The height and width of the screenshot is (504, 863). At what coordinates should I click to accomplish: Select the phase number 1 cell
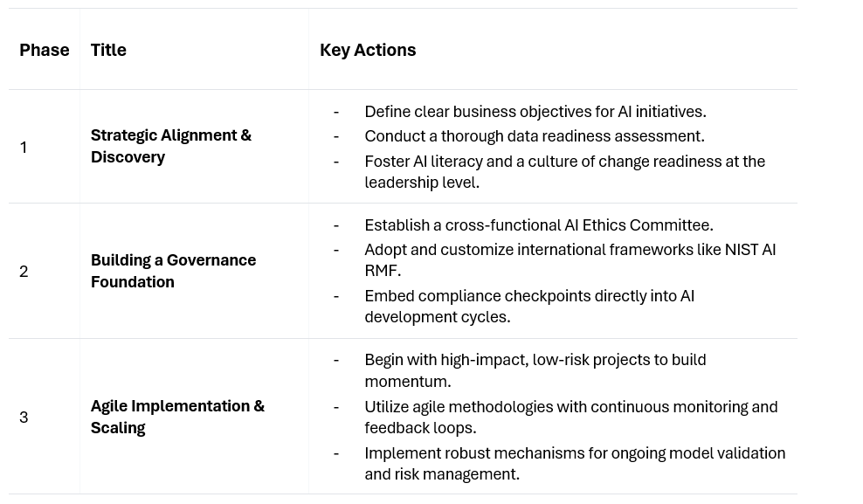24,147
